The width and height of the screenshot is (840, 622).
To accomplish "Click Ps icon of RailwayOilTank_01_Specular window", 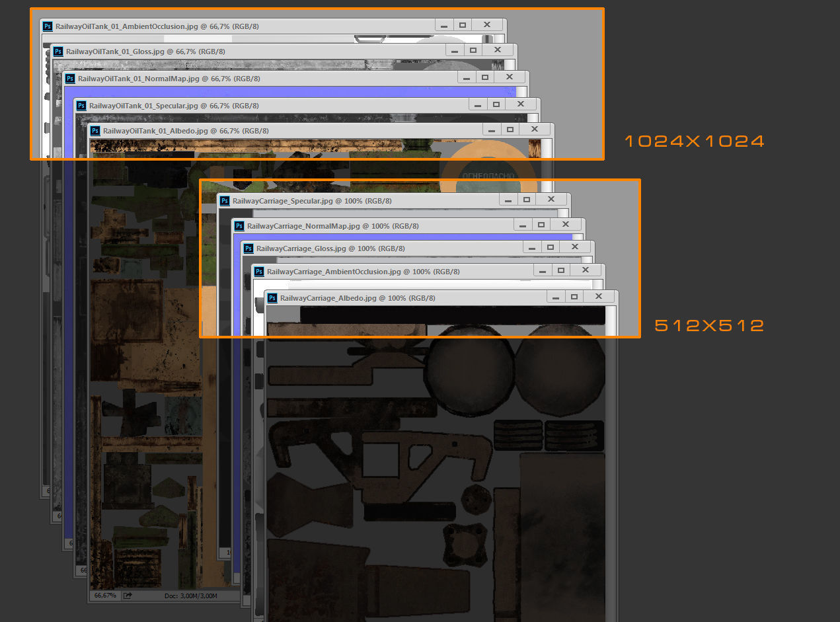I will (81, 105).
